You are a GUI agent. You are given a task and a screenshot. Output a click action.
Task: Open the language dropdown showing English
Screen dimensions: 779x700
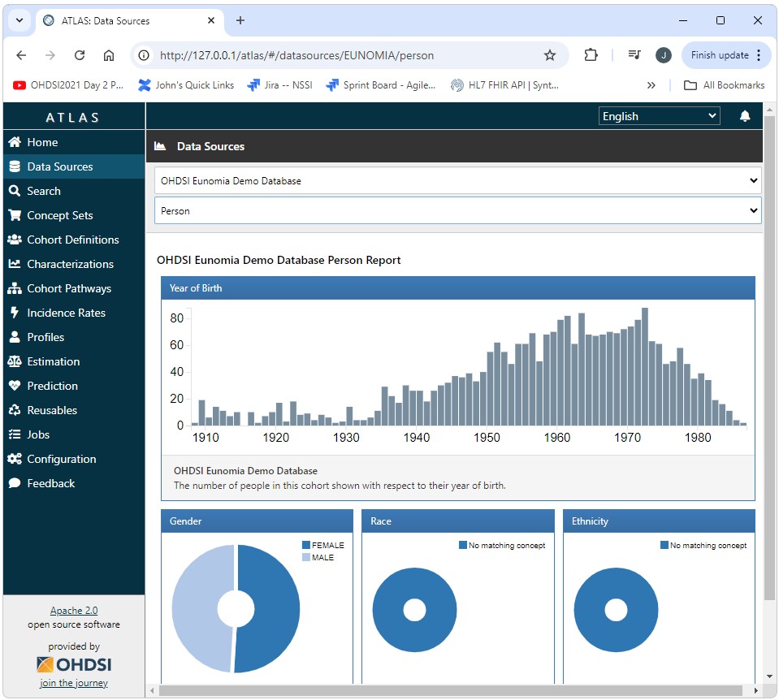coord(659,116)
